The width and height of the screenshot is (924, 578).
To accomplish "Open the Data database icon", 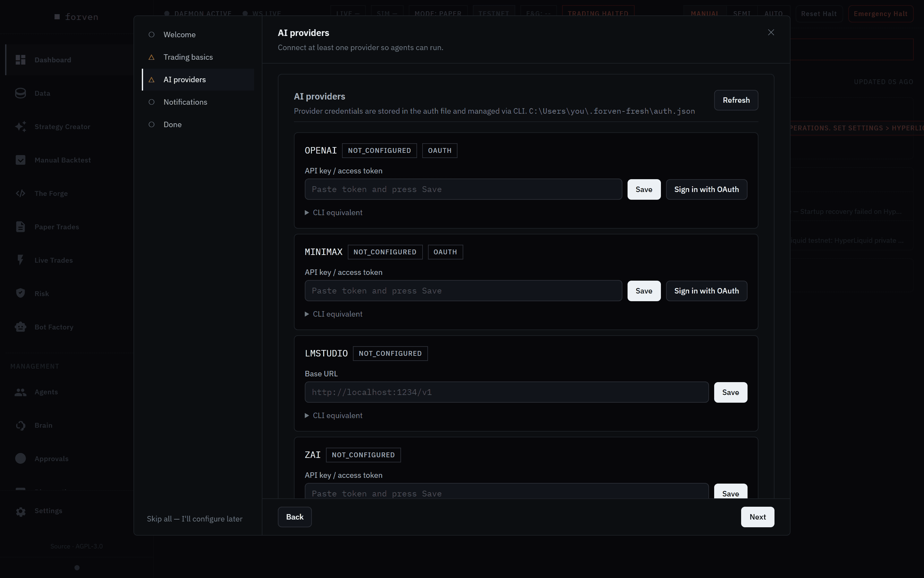I will point(21,93).
